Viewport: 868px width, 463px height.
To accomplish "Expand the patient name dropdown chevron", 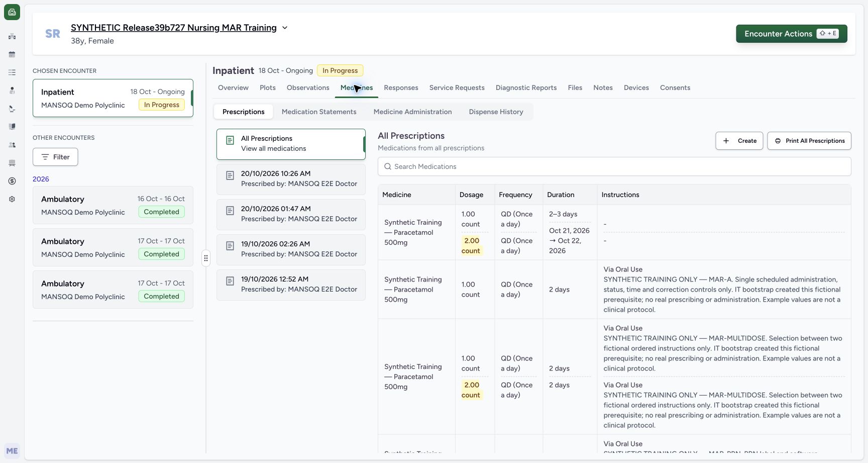I will (x=285, y=28).
